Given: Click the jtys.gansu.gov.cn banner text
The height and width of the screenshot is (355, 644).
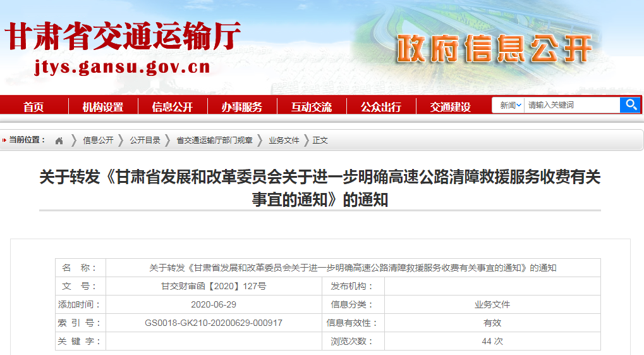Looking at the screenshot, I should [x=123, y=67].
